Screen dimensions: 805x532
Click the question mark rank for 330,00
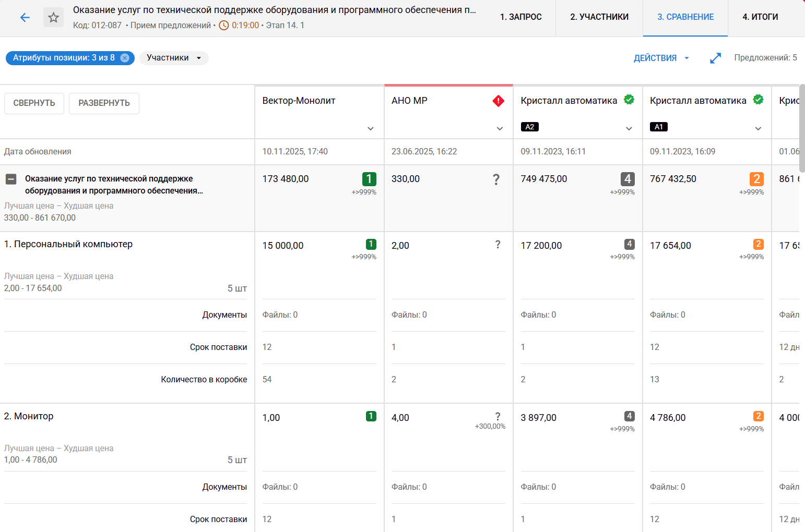pos(496,179)
